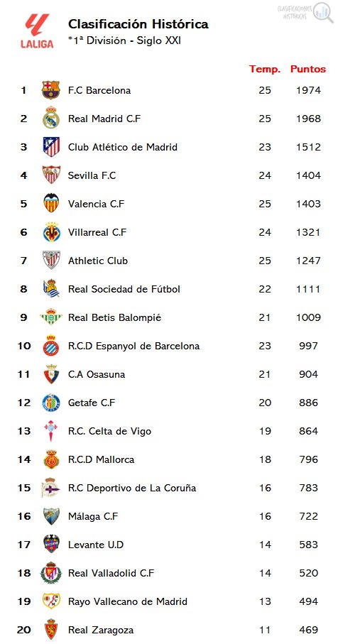This screenshot has width=338, height=644.
Task: Open the Athletic Club team name
Action: 98,261
